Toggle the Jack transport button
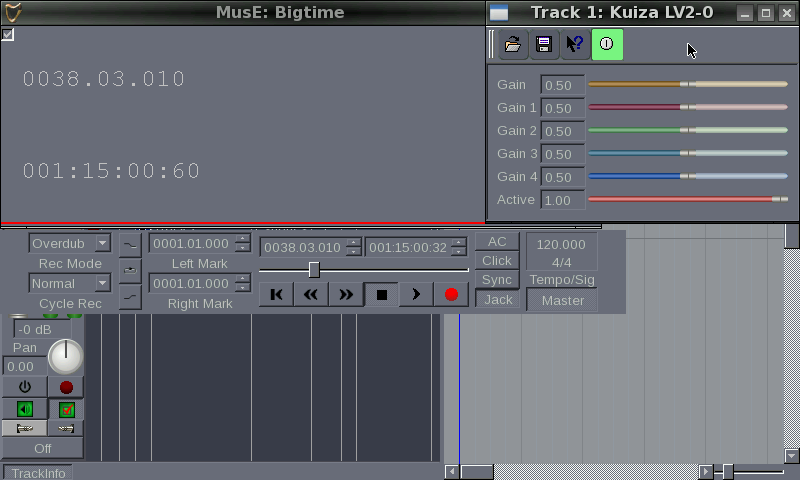 [x=497, y=299]
